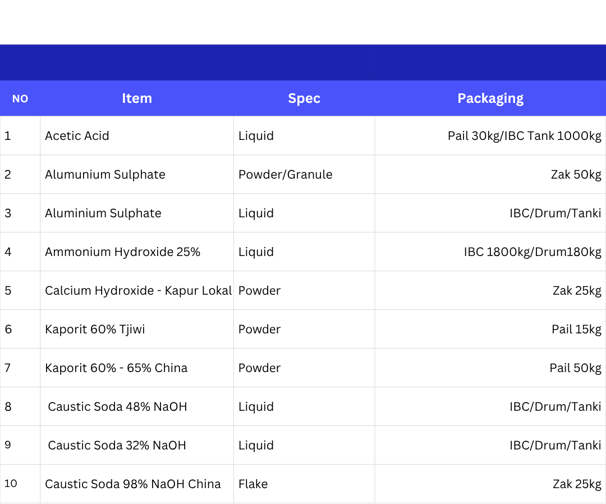
Task: Select the Item column header
Action: tap(137, 99)
